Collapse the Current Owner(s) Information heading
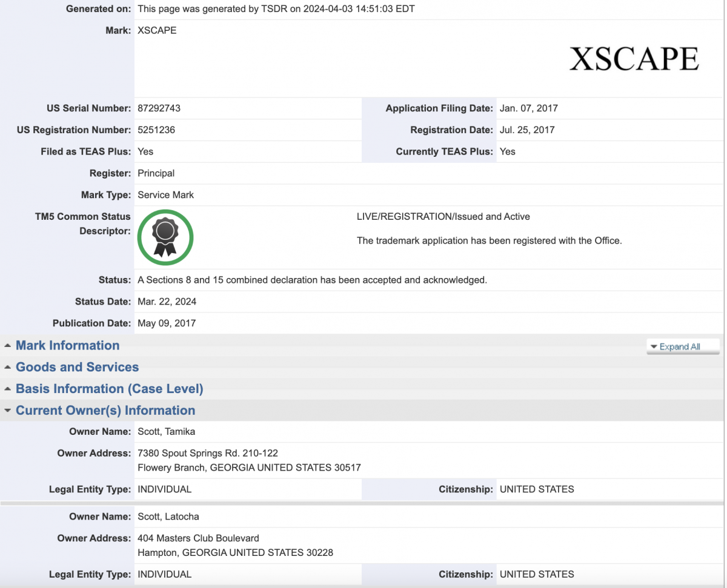The width and height of the screenshot is (727, 588). [105, 411]
